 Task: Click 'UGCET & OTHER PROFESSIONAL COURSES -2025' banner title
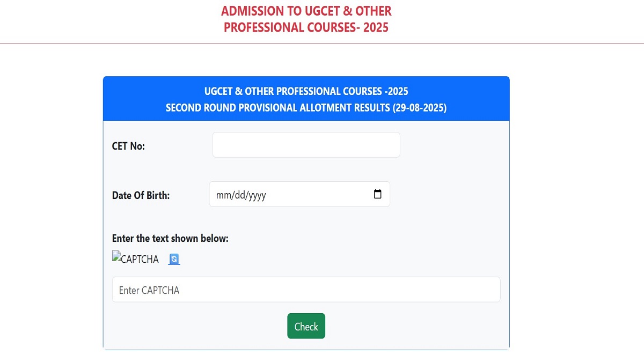(x=306, y=91)
